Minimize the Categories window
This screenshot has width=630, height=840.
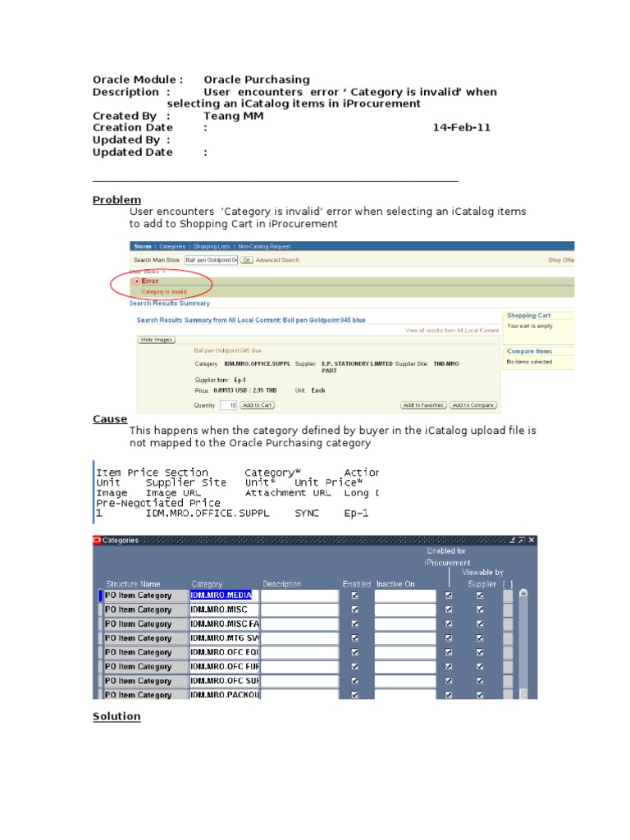coord(512,540)
